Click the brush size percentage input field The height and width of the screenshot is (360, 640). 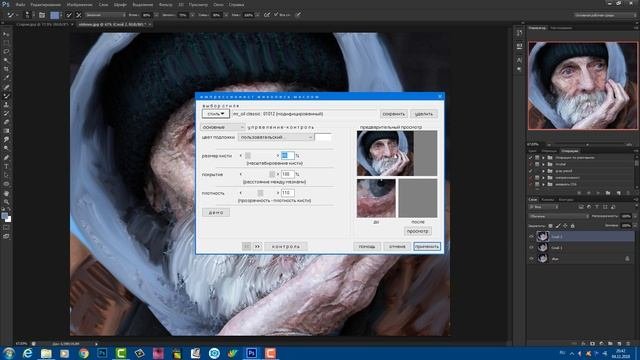tap(287, 156)
